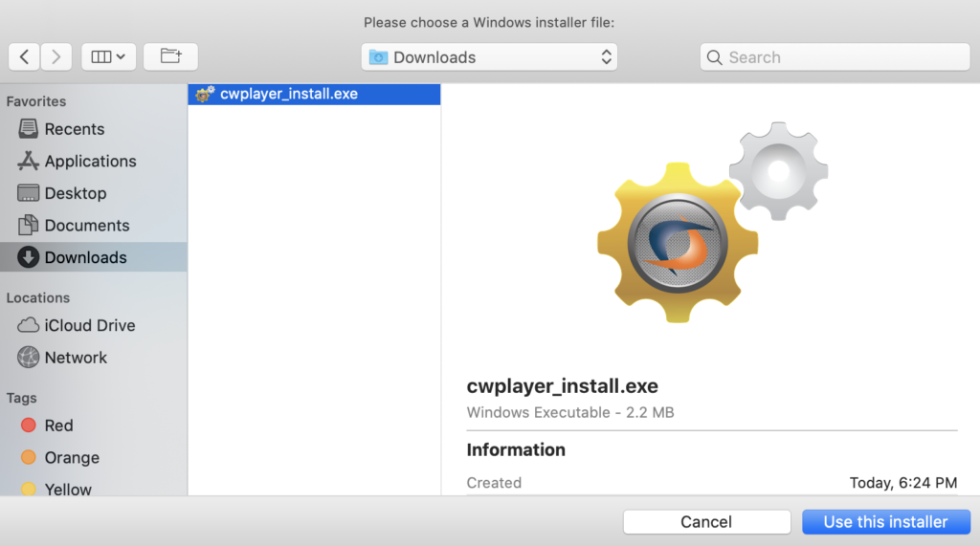
Task: Choose the Yellow tag in sidebar
Action: pyautogui.click(x=68, y=489)
